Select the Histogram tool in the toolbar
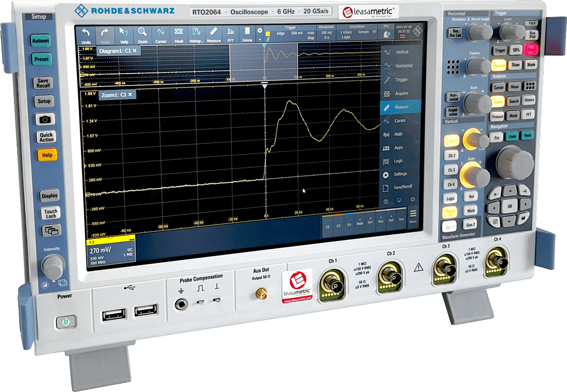This screenshot has width=567, height=392. (x=196, y=35)
